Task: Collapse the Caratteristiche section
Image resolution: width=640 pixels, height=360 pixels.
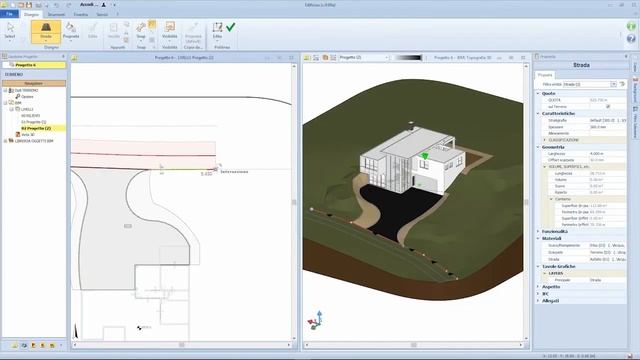Action: [538, 113]
